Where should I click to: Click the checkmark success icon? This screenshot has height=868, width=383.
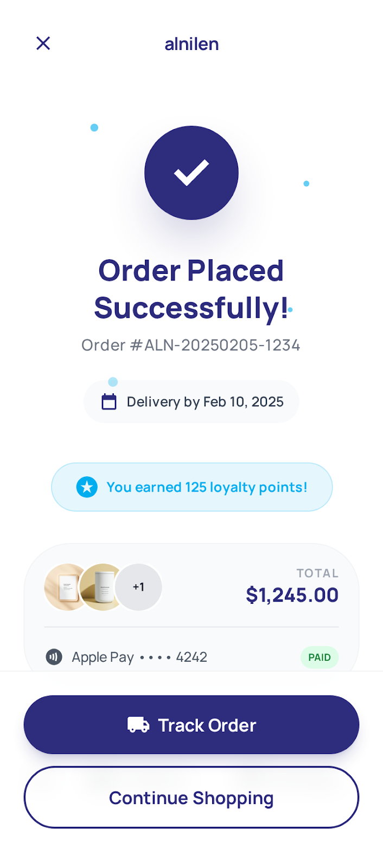[191, 173]
